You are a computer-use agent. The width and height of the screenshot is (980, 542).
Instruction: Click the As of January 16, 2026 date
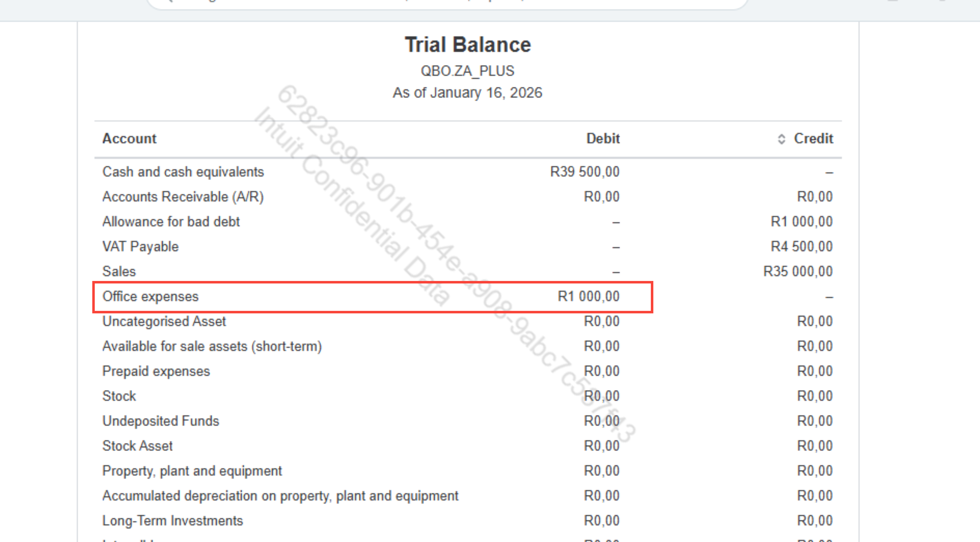click(468, 93)
